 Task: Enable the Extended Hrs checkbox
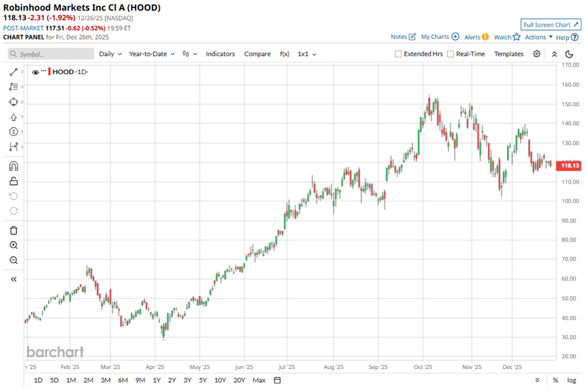(398, 54)
